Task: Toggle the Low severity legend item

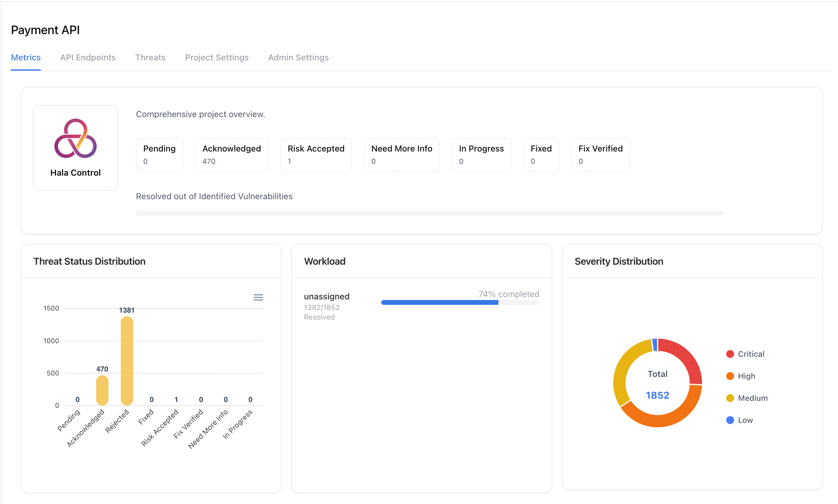Action: 745,420
